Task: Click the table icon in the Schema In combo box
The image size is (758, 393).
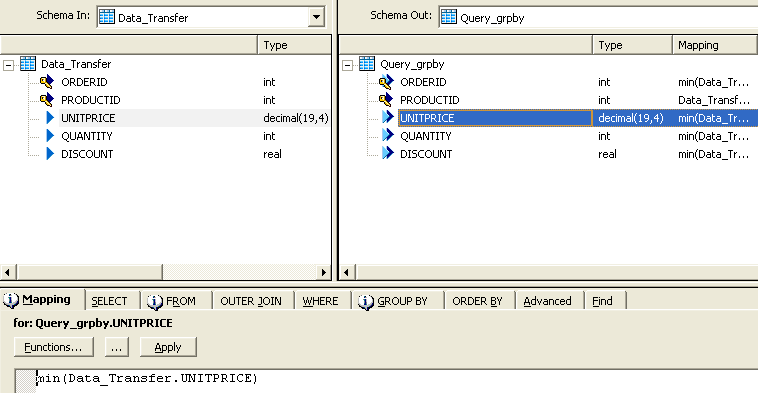Action: point(106,17)
